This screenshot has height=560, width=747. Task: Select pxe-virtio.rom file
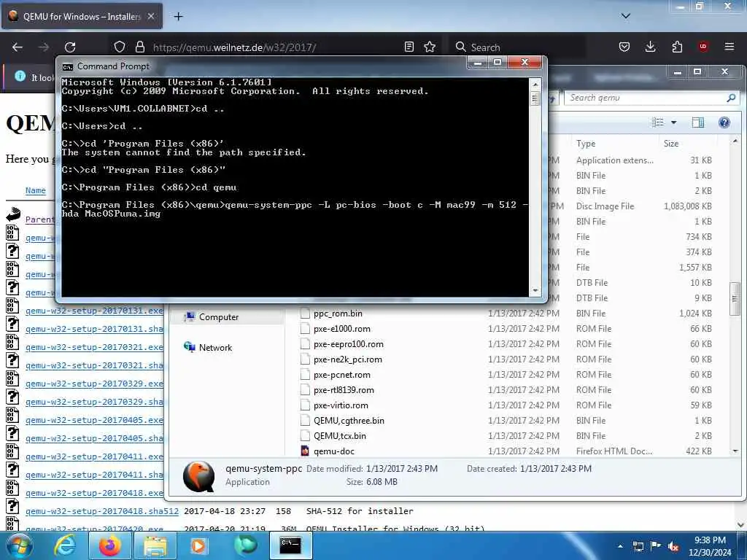coord(341,405)
